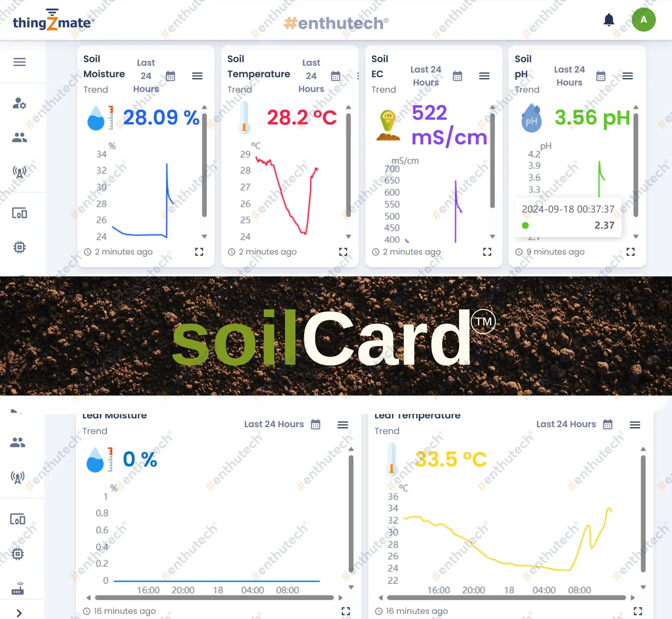Image resolution: width=672 pixels, height=619 pixels.
Task: Expand Leaf Temperature chart to fullscreen
Action: [638, 611]
